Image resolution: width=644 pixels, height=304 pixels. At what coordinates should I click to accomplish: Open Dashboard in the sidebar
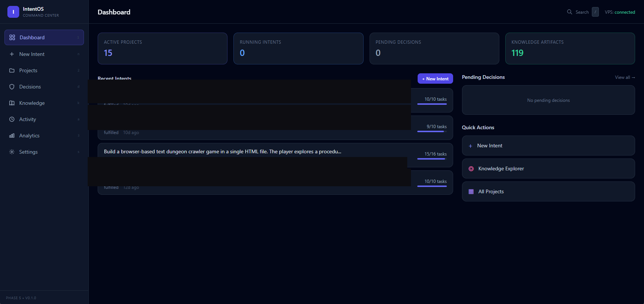(x=44, y=37)
